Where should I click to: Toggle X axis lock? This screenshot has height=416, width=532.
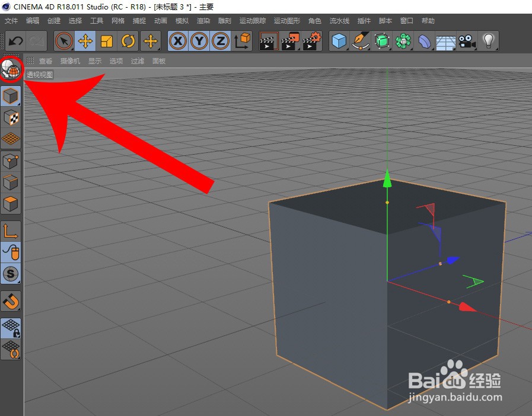tap(178, 41)
